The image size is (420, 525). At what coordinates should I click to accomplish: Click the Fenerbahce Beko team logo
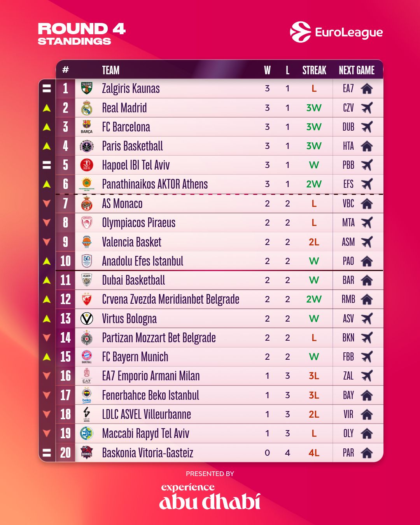click(x=87, y=395)
